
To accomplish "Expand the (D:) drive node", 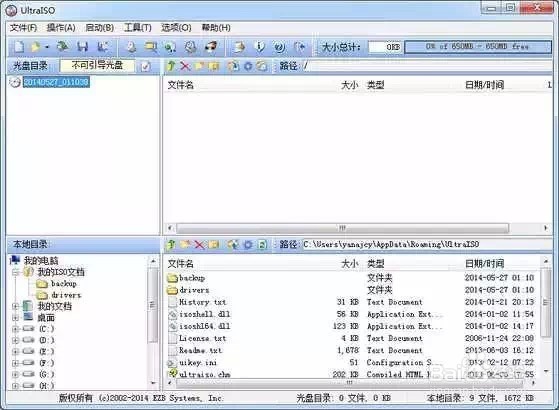I will (x=15, y=340).
